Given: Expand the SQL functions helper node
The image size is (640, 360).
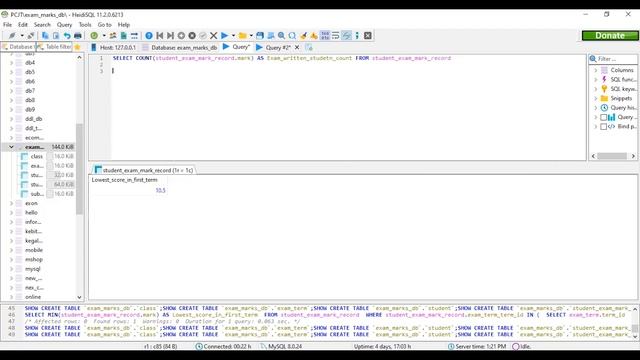Looking at the screenshot, I should click(596, 80).
